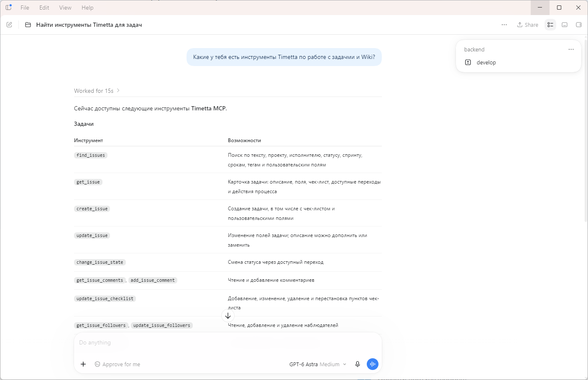Click the Approve for me button
The image size is (588, 380).
tap(118, 364)
